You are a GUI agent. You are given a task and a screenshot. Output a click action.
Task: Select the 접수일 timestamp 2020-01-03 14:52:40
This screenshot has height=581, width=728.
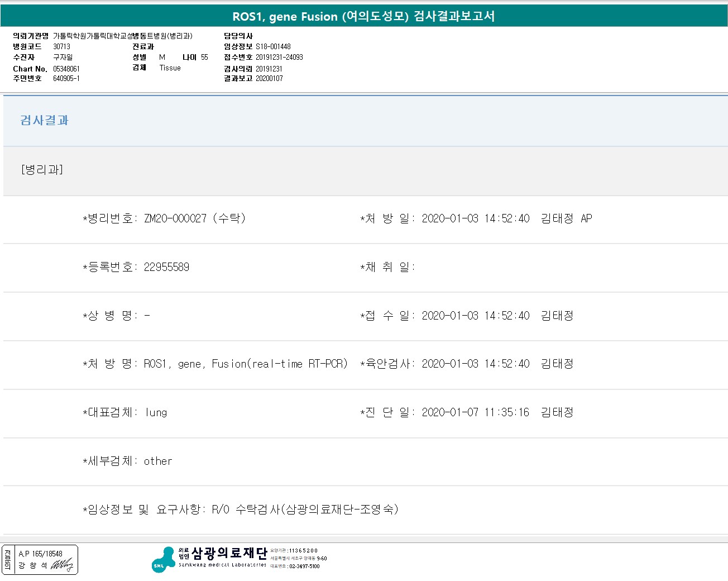pyautogui.click(x=476, y=316)
